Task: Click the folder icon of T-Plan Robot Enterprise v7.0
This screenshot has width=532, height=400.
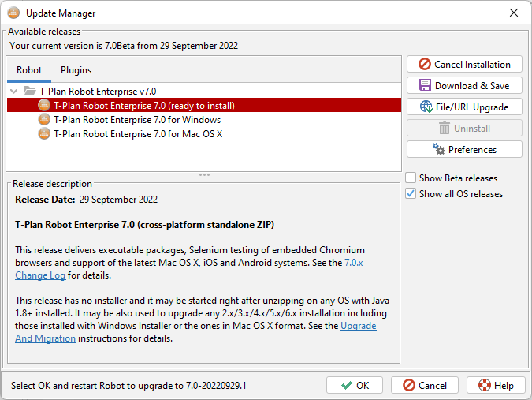Action: point(30,91)
